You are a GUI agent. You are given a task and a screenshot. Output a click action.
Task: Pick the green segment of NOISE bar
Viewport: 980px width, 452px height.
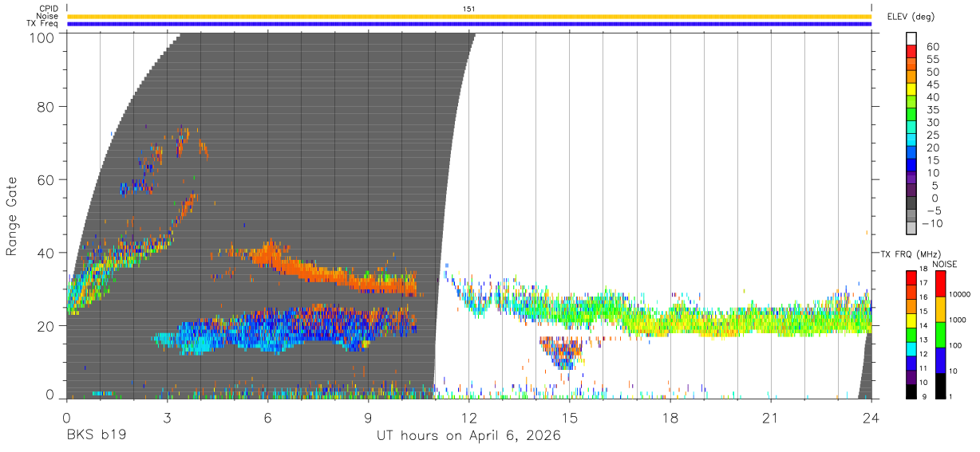(939, 334)
